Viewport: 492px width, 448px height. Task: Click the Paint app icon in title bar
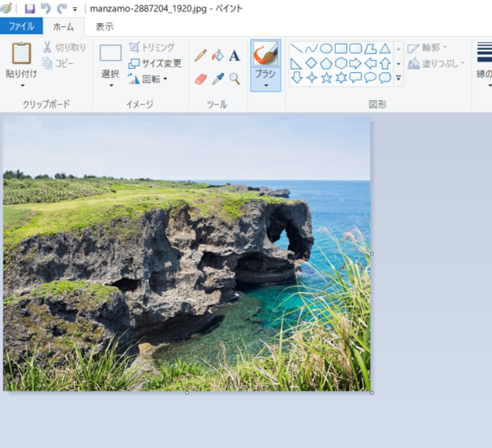coord(6,8)
